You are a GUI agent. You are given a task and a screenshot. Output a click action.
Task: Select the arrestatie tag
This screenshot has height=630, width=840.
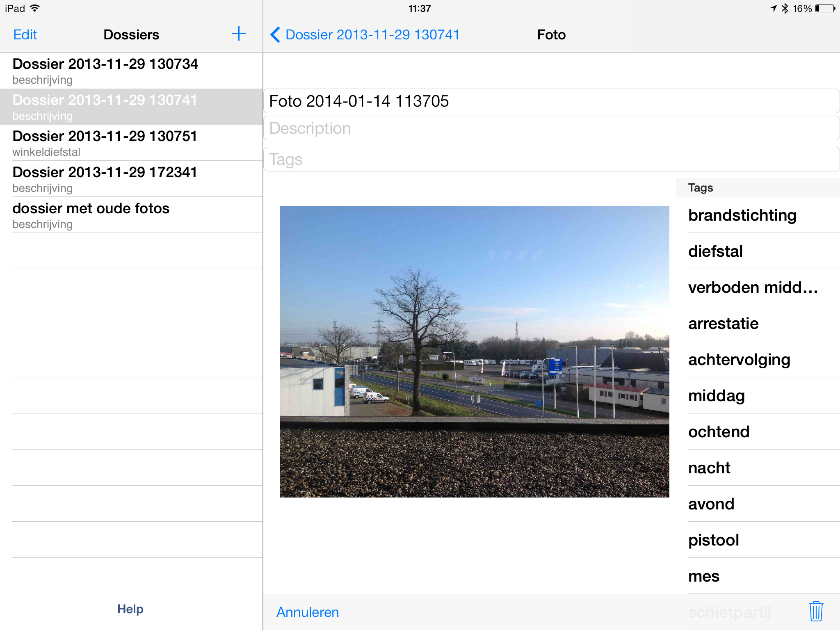(x=758, y=323)
